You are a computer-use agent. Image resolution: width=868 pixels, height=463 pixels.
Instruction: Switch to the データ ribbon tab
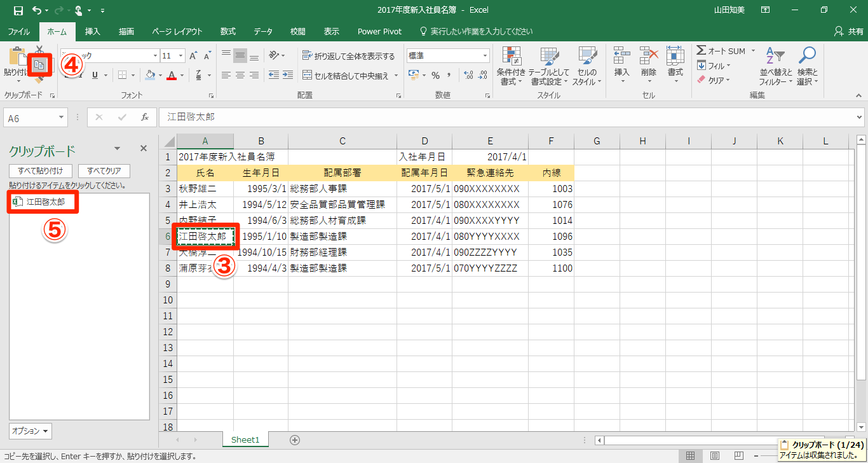tap(263, 31)
